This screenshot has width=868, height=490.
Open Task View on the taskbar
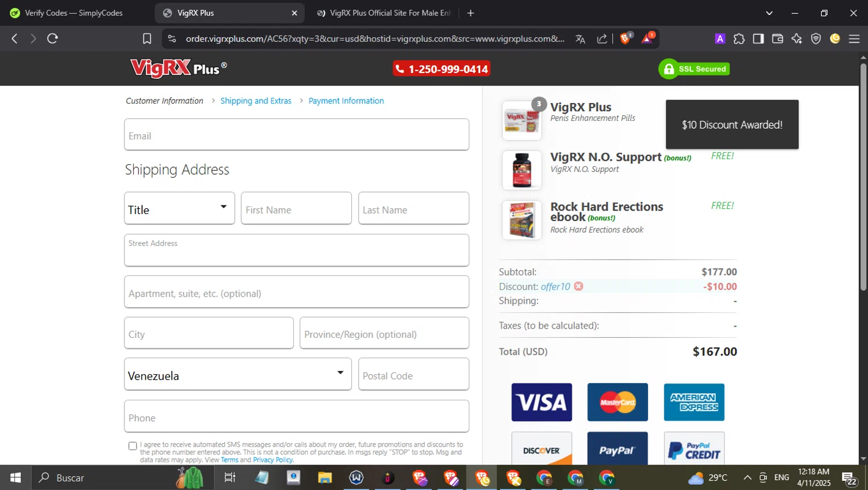[x=230, y=478]
